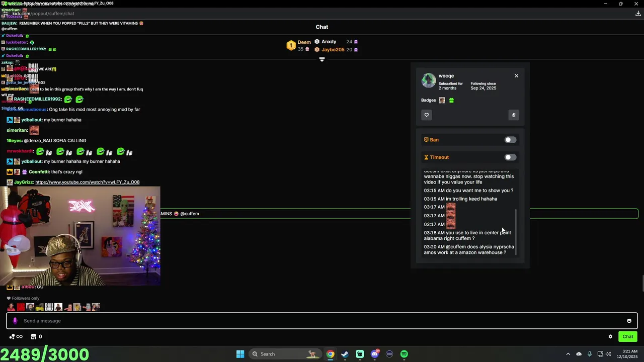This screenshot has width=644, height=362.
Task: Show hidden system tray icons chevron
Action: (x=568, y=354)
